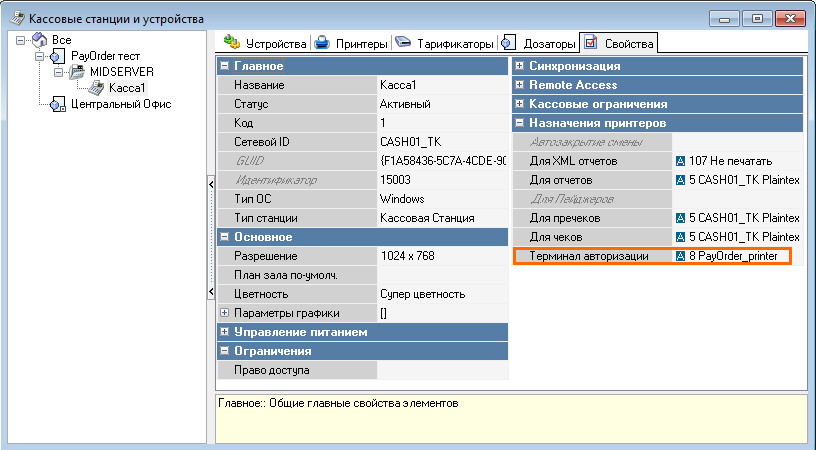Collapse the MIDSERVER tree node
816x450 pixels.
pos(58,73)
